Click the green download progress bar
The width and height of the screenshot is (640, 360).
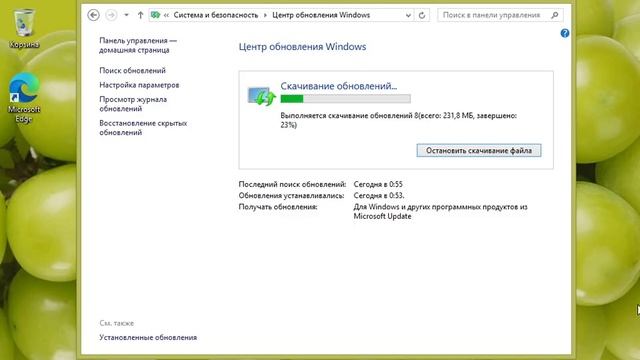[x=345, y=98]
